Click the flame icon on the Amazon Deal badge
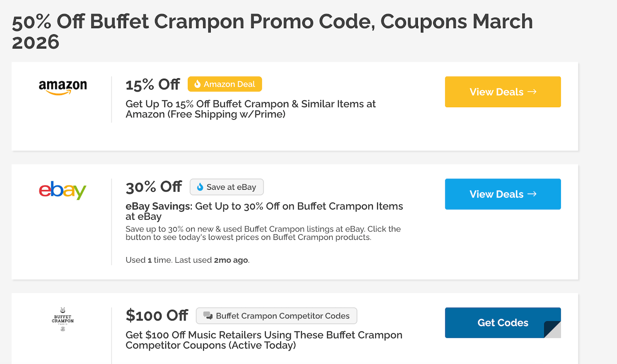 pos(197,84)
